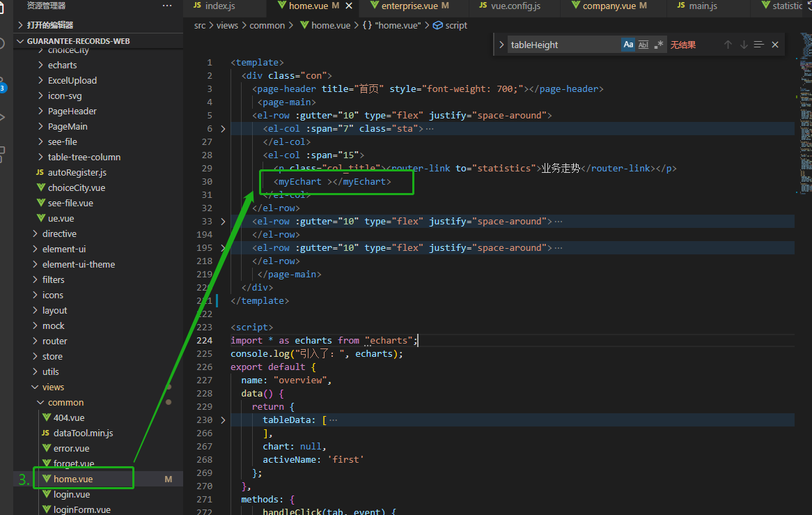Collapse the common folder

(65, 403)
